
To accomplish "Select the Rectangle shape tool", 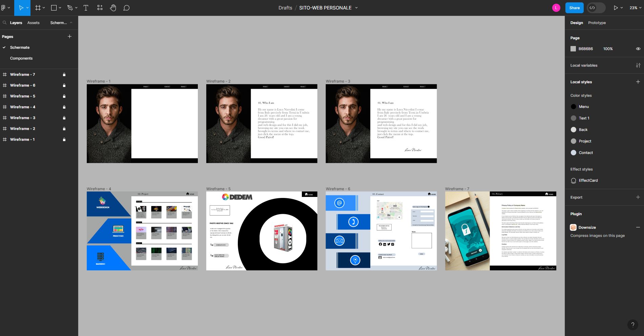I will [x=54, y=8].
